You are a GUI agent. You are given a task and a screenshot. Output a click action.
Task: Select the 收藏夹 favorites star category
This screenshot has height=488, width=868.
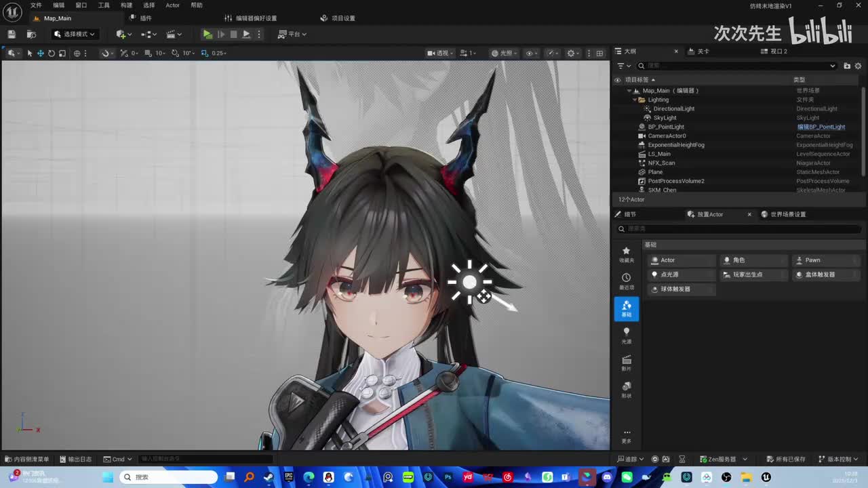[627, 254]
